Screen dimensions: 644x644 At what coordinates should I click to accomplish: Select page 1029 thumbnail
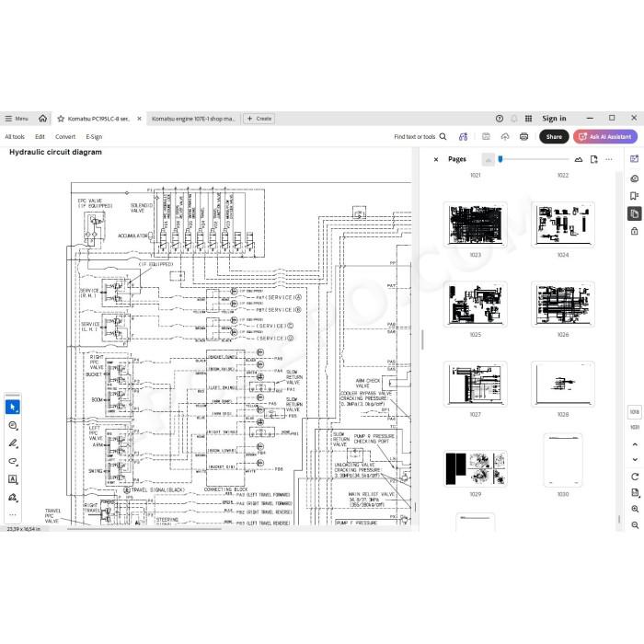click(476, 468)
